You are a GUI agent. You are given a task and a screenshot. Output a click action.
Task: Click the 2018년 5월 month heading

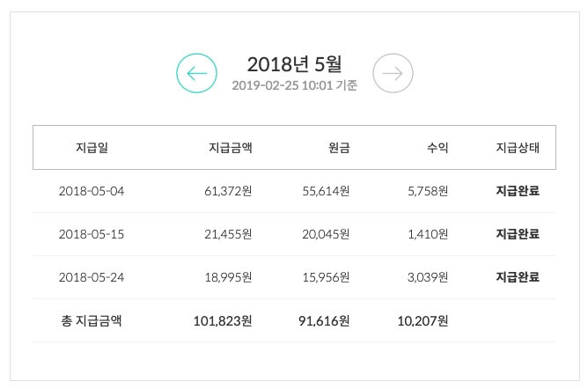click(x=294, y=63)
